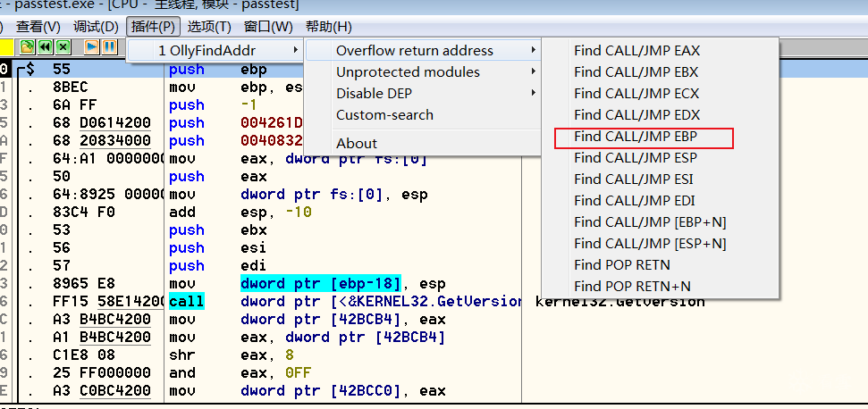Click hex bytes 8BEC

tap(71, 88)
